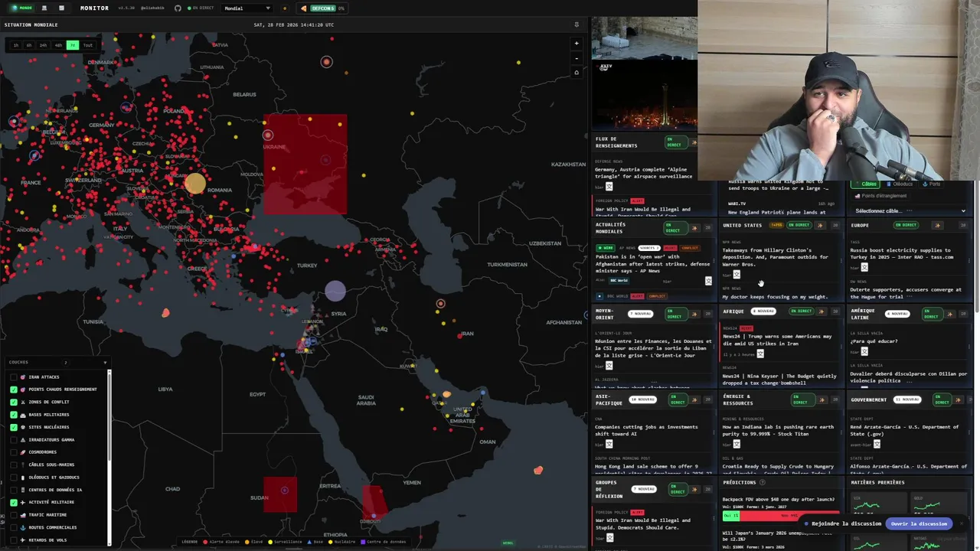Click the sparkle icon in United States panel header

tap(820, 225)
